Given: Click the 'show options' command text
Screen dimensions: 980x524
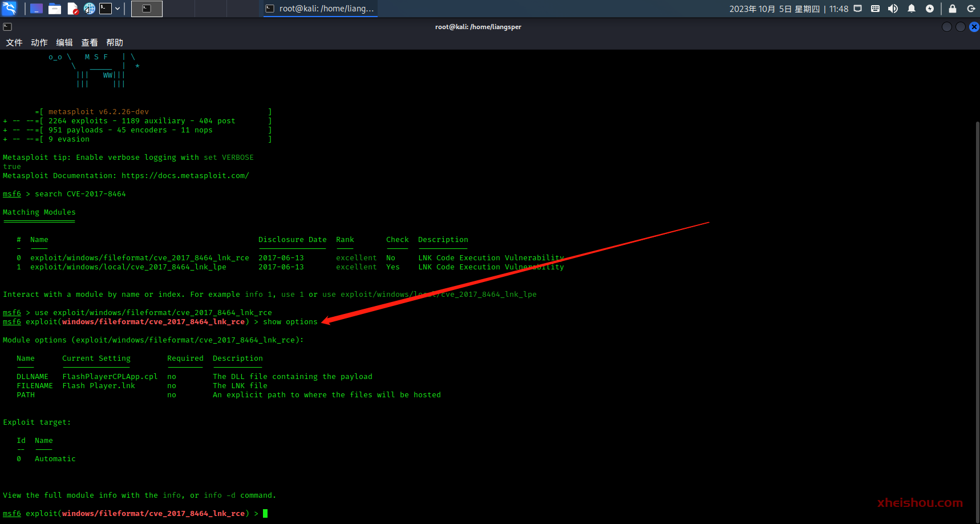Looking at the screenshot, I should coord(290,322).
